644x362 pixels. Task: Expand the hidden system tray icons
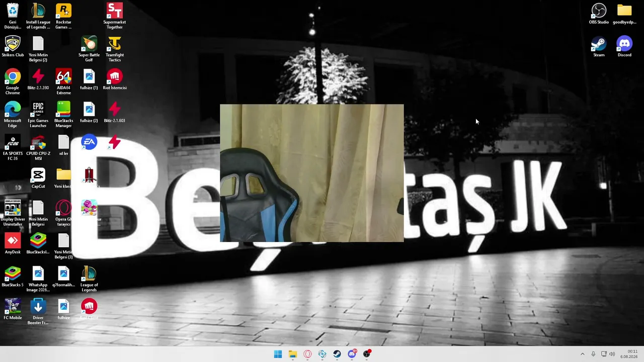(x=583, y=354)
